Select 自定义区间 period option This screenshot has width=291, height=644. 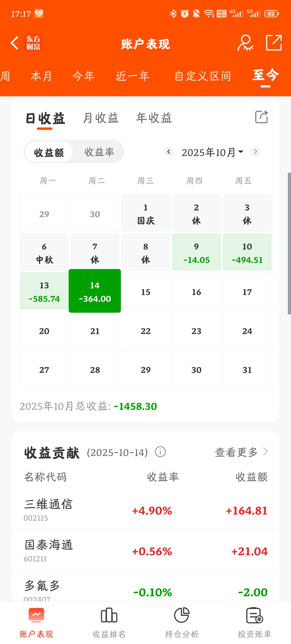tap(203, 76)
